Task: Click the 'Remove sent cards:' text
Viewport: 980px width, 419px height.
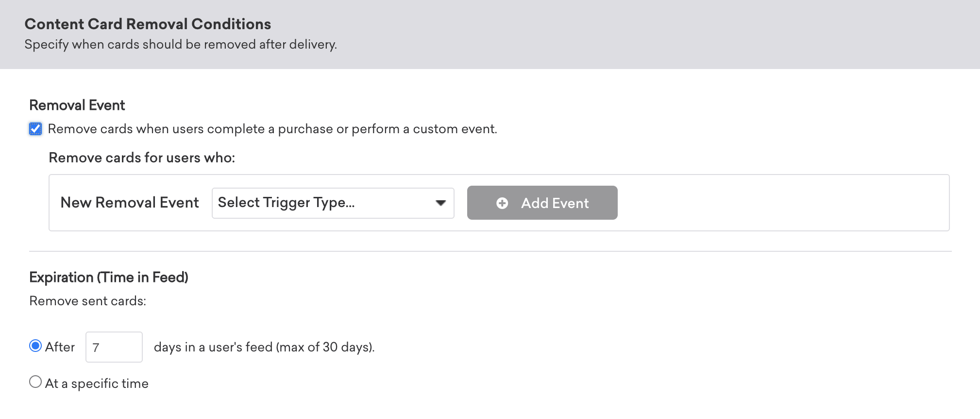Action: [x=87, y=301]
